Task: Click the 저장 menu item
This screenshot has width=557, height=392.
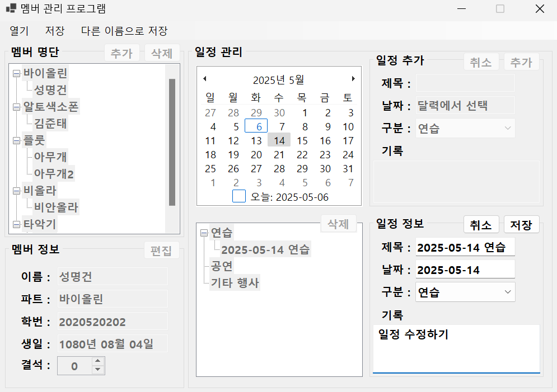Action: click(55, 31)
